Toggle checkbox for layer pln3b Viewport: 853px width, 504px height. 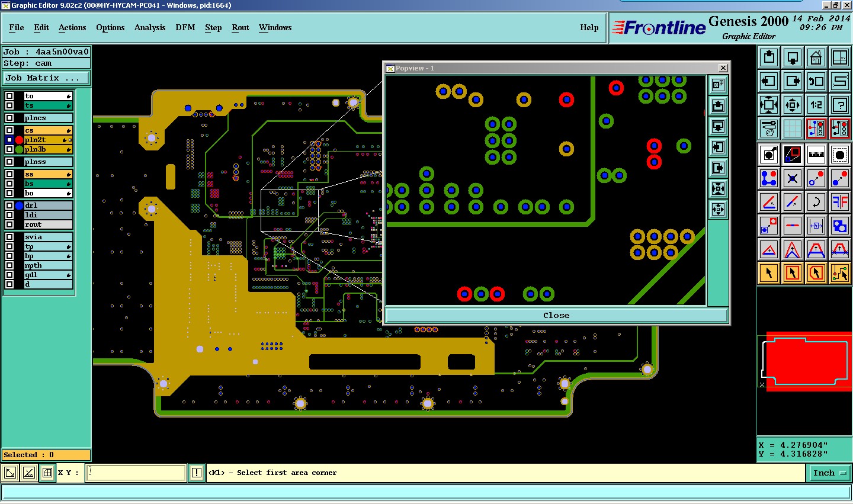9,149
